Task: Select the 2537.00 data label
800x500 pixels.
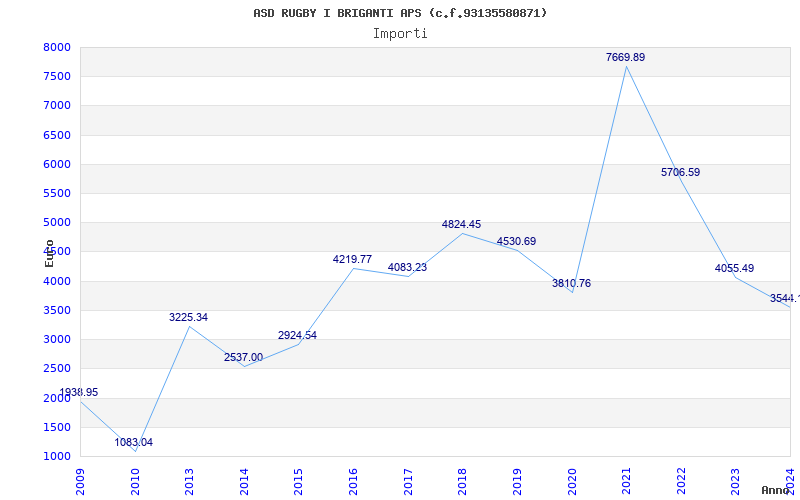Action: coord(243,357)
